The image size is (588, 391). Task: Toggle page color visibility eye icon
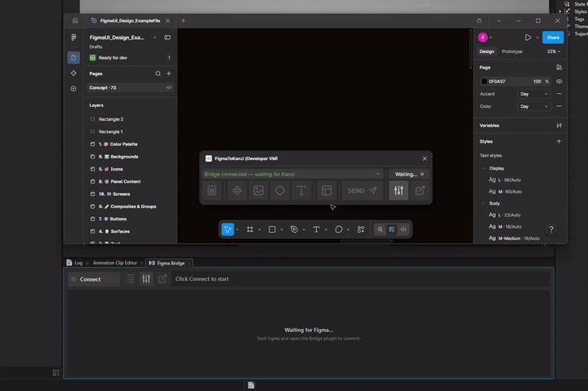tap(559, 82)
